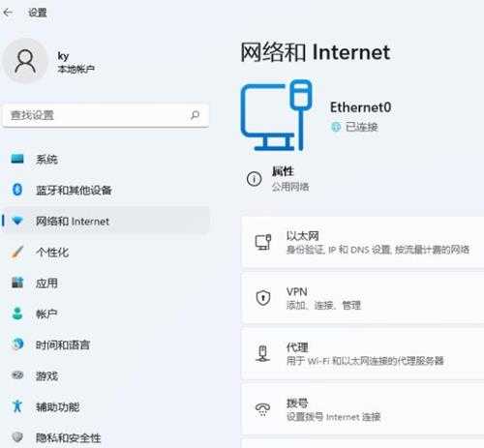
Task: Select 网络和 Internet in sidebar
Action: pos(106,221)
